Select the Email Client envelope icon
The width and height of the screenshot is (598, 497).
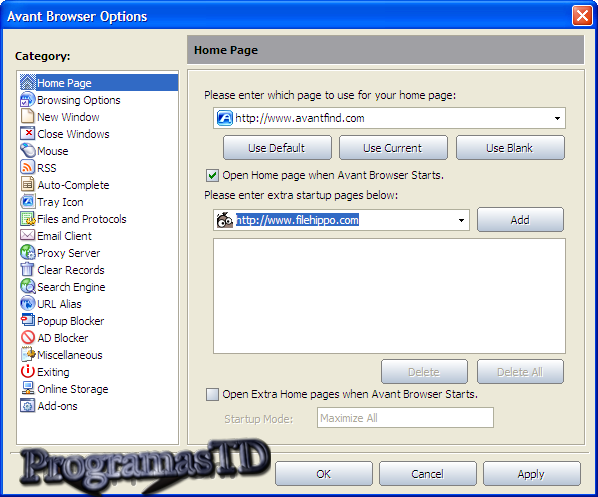pos(27,235)
